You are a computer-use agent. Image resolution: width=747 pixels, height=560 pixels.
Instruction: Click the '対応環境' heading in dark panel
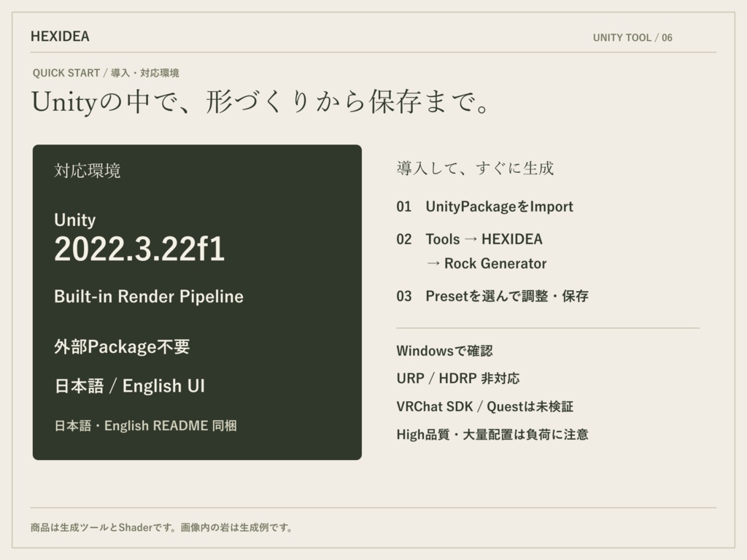(x=88, y=171)
